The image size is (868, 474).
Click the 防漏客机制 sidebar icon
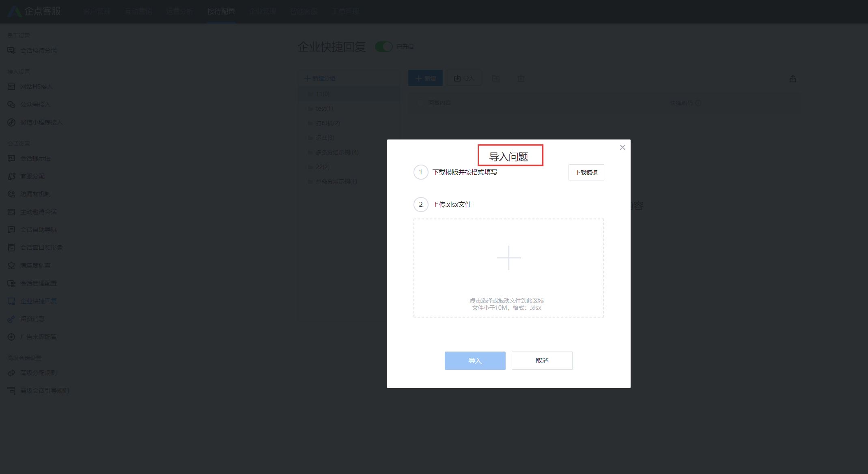click(11, 194)
